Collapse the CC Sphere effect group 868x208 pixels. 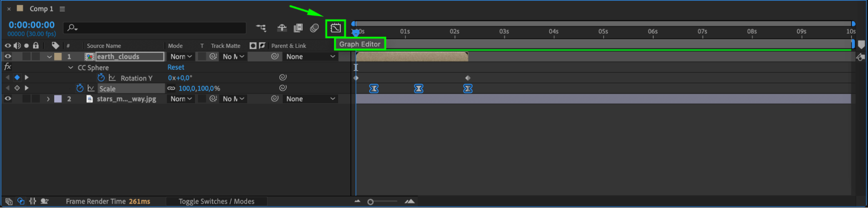point(70,68)
